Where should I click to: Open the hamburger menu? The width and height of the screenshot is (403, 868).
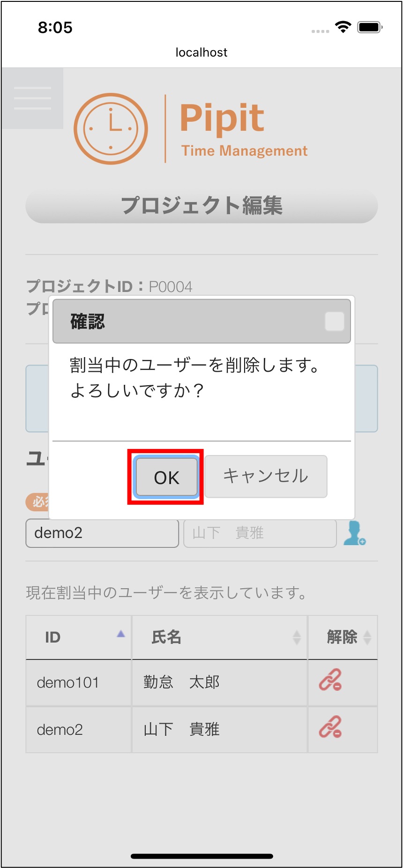pyautogui.click(x=32, y=98)
